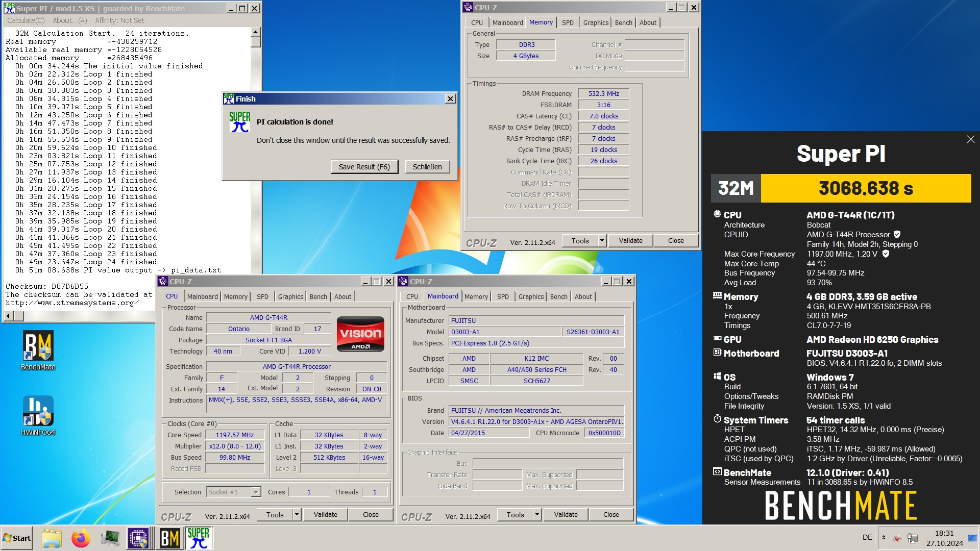Click Close in CPU-Z Mainboard window
The width and height of the screenshot is (980, 551).
click(611, 515)
